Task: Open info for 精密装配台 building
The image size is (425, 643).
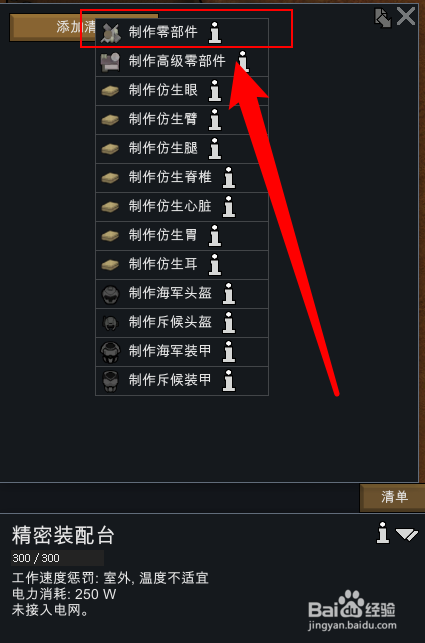Action: (383, 533)
